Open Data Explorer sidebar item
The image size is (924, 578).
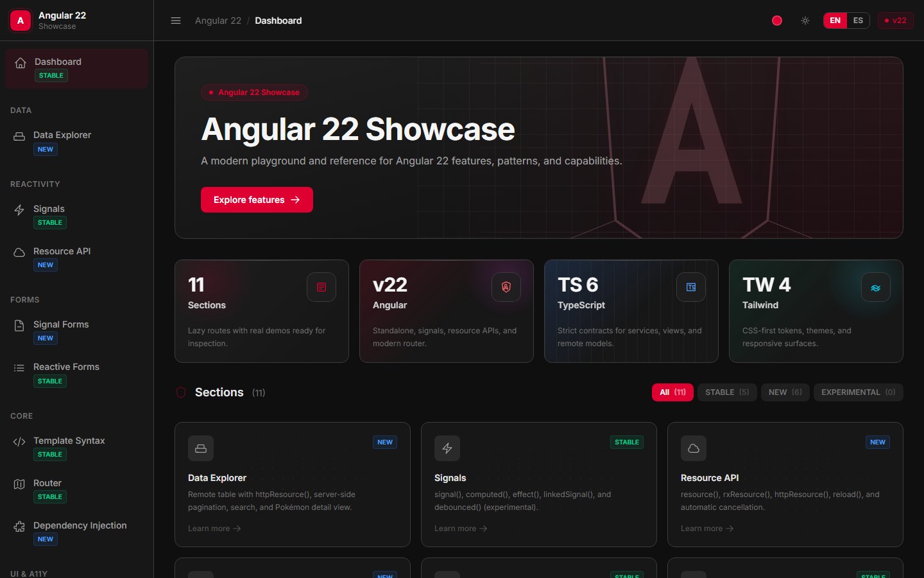pyautogui.click(x=76, y=141)
